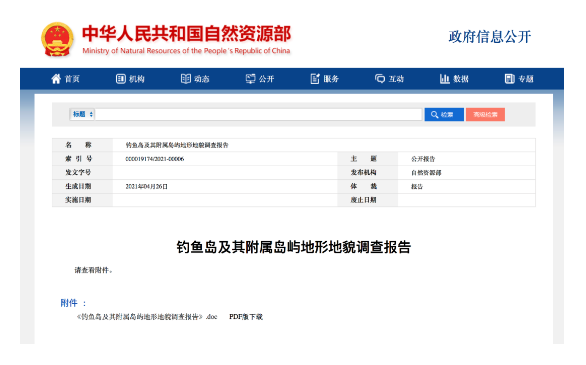Click the 政府信息公开 header text

(x=490, y=37)
